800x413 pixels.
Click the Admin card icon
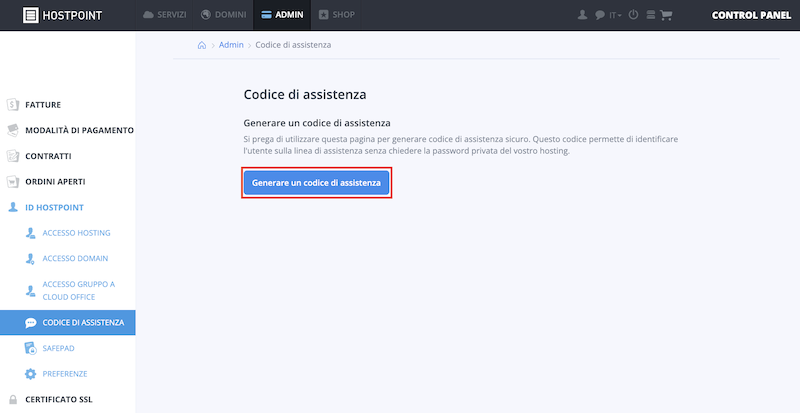266,15
